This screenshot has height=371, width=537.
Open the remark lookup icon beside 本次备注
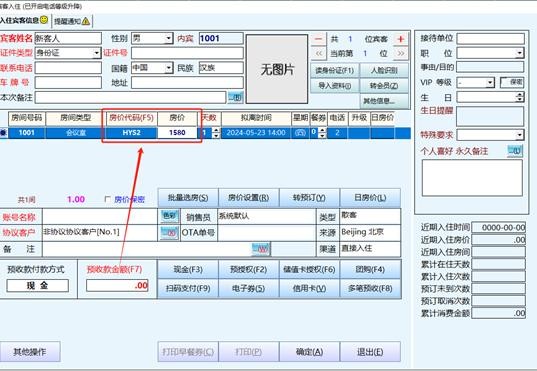[x=236, y=98]
